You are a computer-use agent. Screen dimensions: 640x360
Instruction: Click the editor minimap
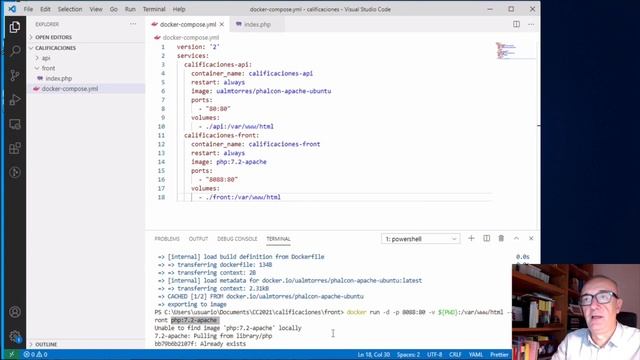pos(514,51)
